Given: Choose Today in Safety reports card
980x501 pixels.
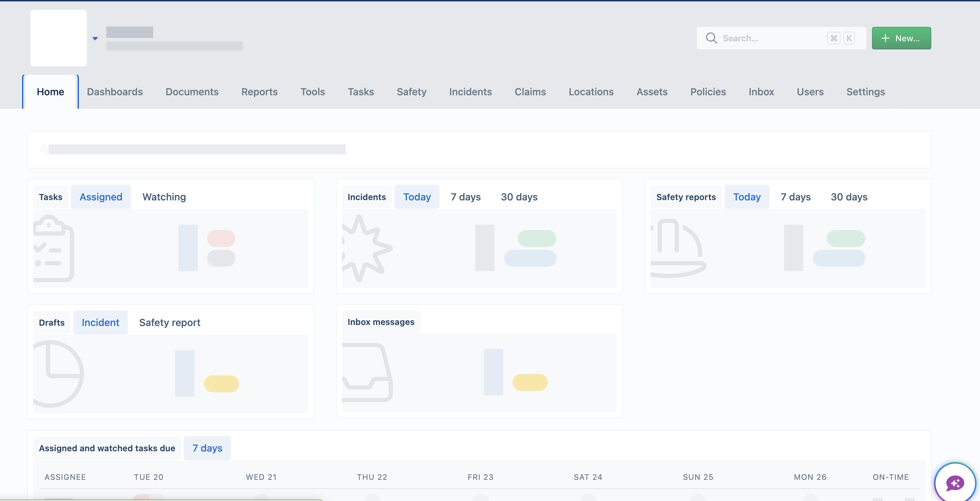Looking at the screenshot, I should point(747,197).
